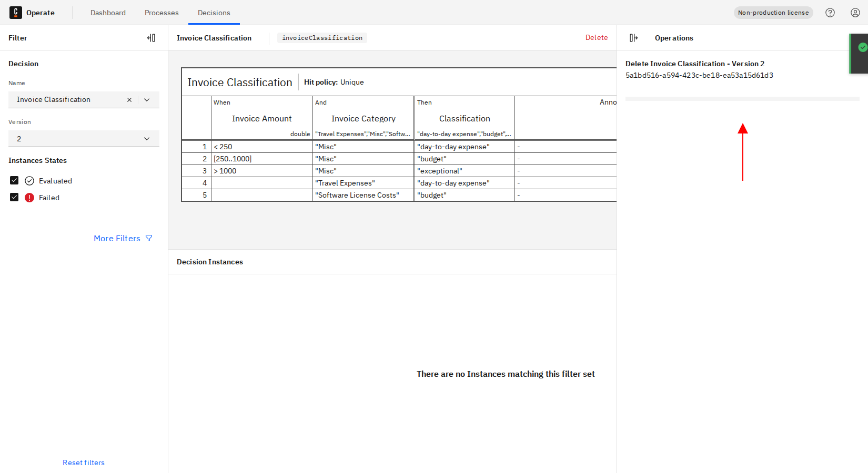Screen dimensions: 868x473
Task: Collapse the Operations panel
Action: [633, 37]
